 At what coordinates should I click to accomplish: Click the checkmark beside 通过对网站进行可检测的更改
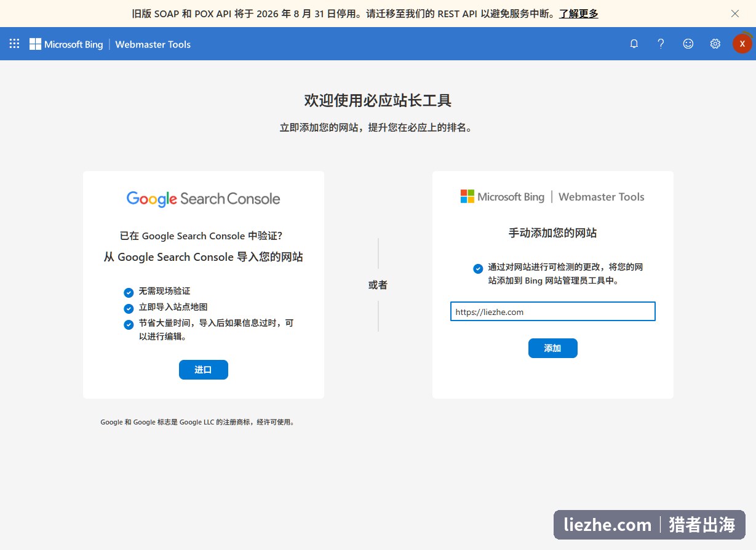click(478, 269)
